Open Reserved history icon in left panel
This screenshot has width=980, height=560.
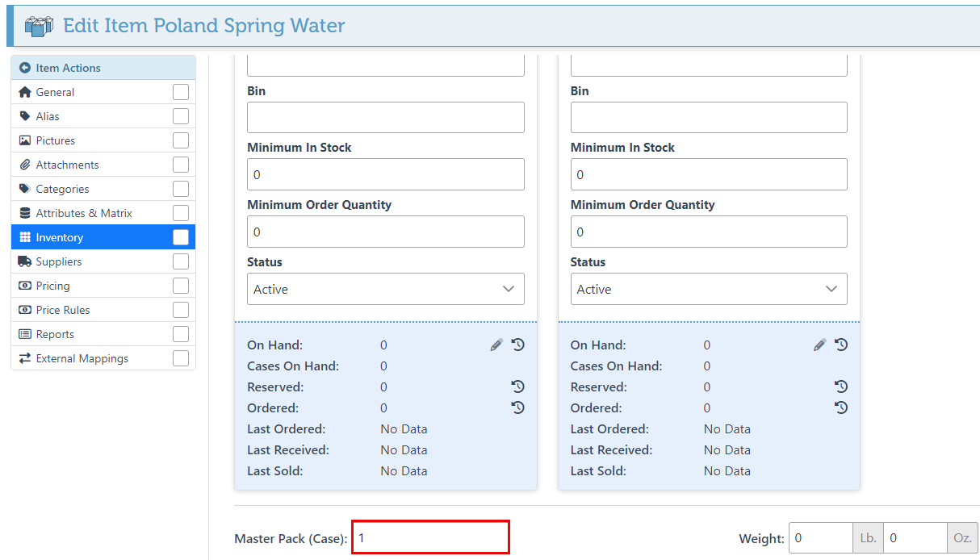click(518, 387)
